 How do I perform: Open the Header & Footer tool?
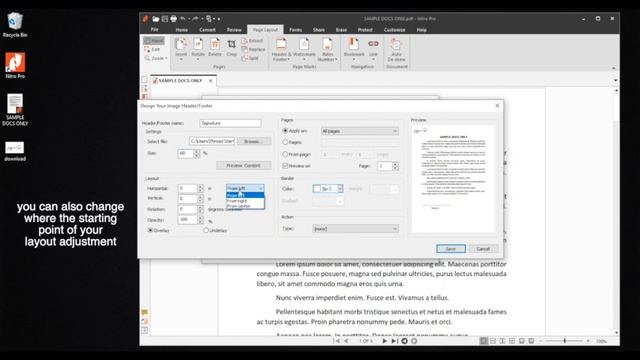281,49
